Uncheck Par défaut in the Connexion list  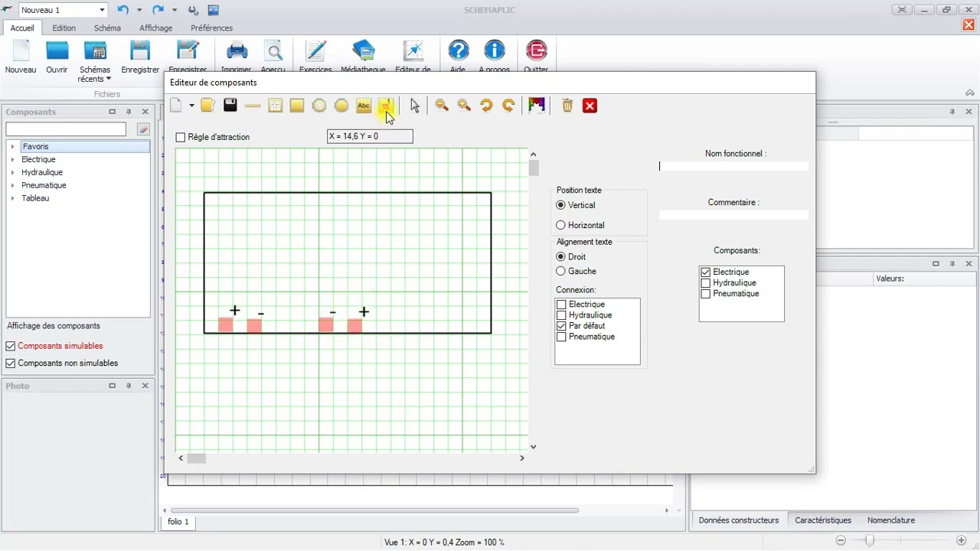(x=561, y=326)
